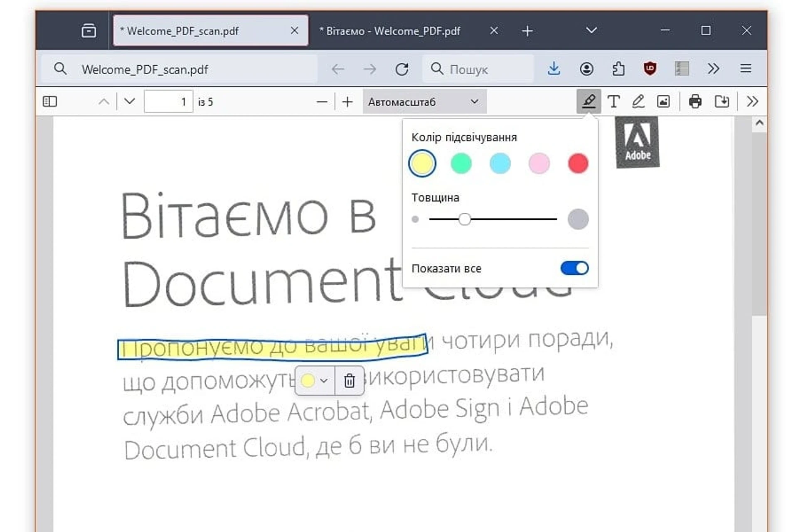Image resolution: width=798 pixels, height=532 pixels.
Task: Zoom out with minus button
Action: pos(322,101)
